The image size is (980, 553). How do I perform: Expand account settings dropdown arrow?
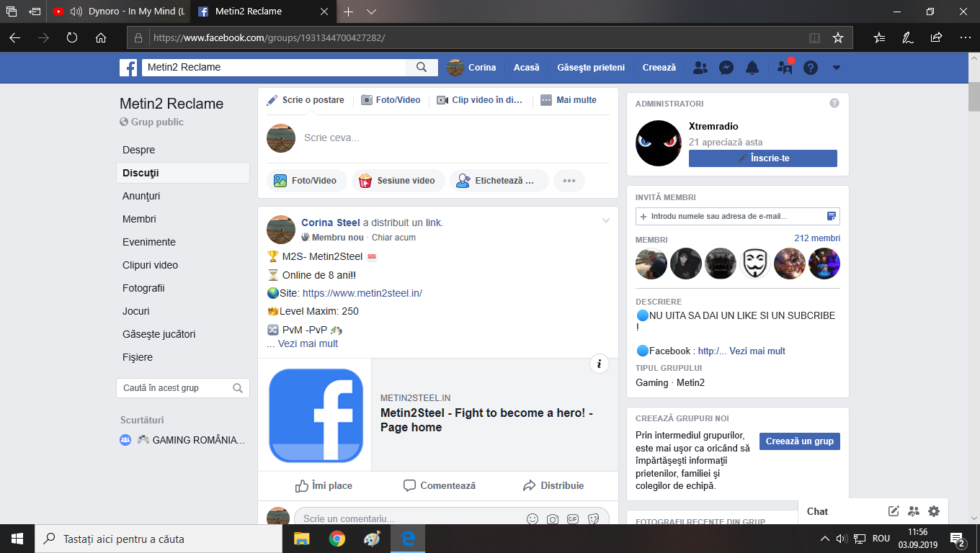(x=837, y=68)
